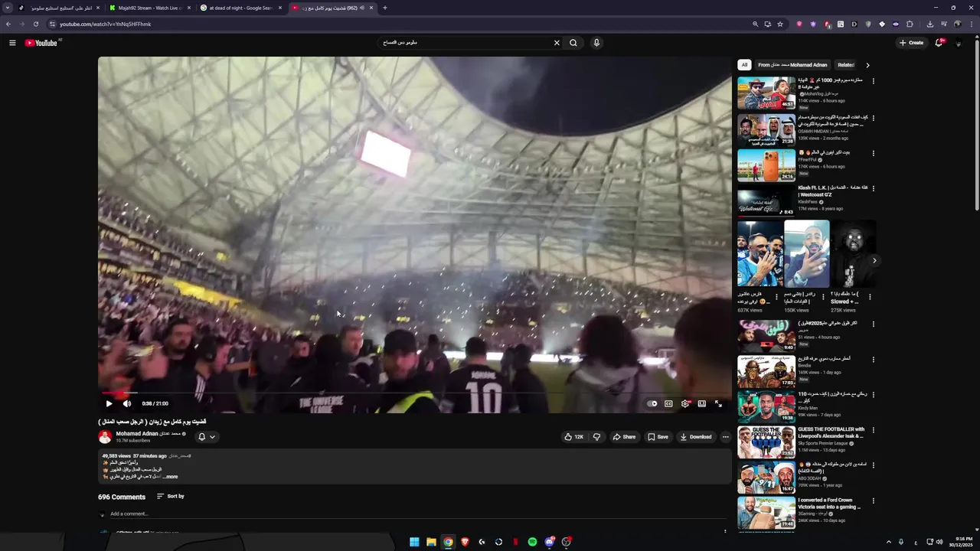980x551 pixels.
Task: Open options for the first recommended video
Action: point(873,80)
